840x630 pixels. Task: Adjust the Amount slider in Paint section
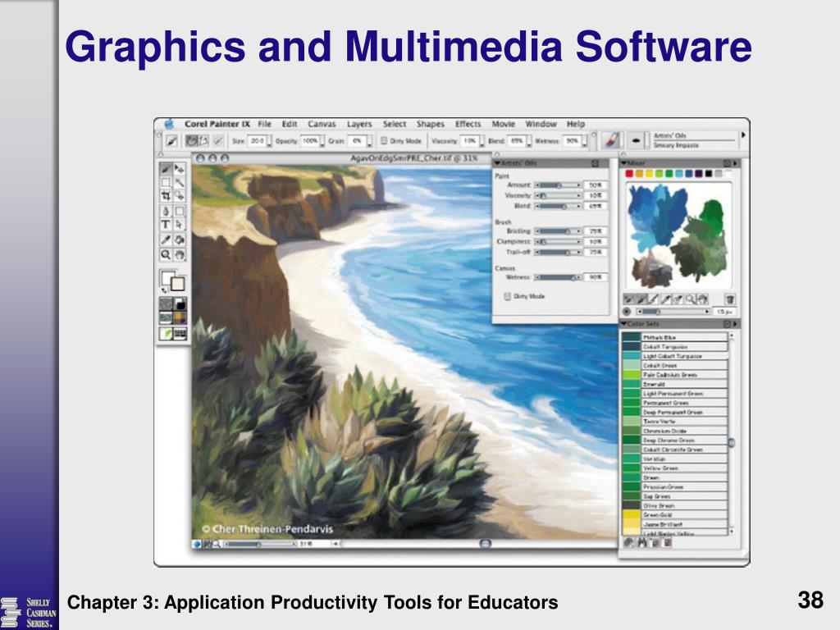[558, 185]
